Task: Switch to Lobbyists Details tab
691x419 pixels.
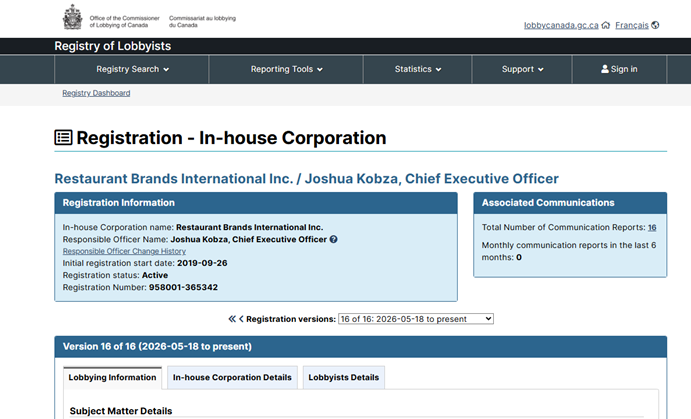Action: [x=344, y=378]
